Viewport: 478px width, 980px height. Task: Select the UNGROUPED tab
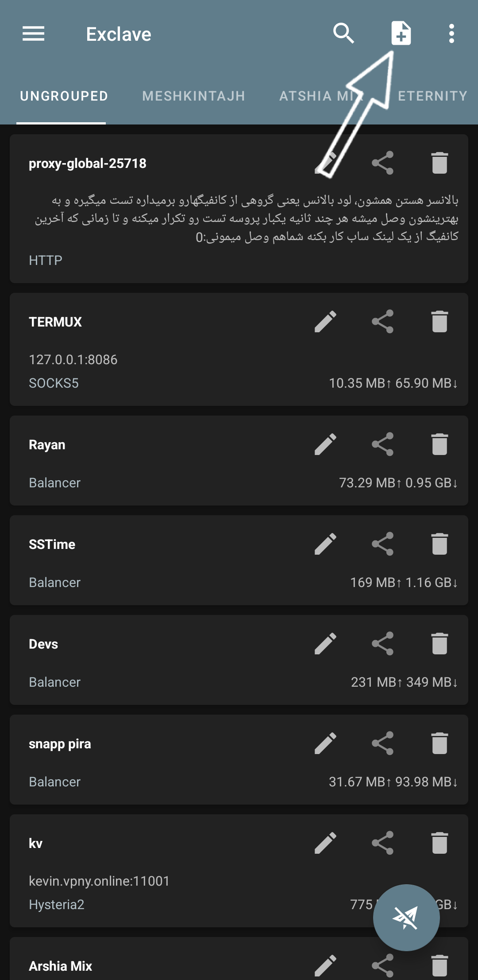[64, 96]
